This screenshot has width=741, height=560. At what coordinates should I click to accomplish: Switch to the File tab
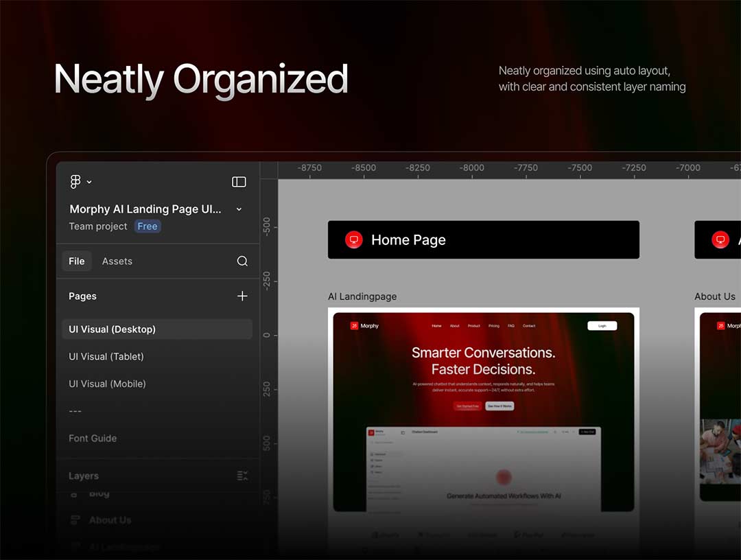(x=77, y=261)
